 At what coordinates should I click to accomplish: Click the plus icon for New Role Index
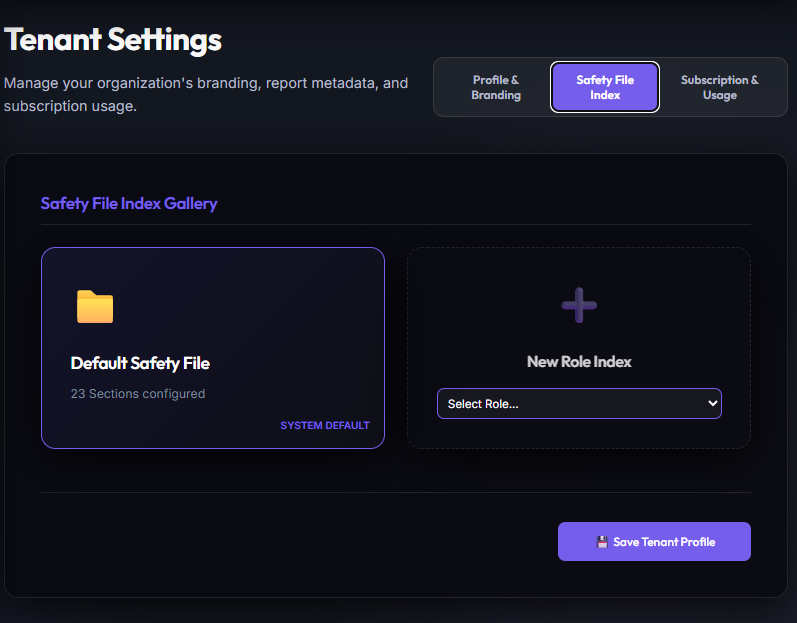pos(579,305)
